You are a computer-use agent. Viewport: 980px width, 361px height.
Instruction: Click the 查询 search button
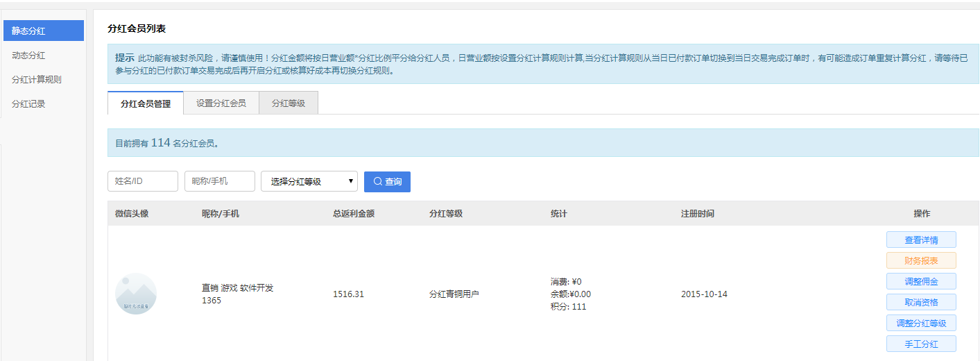click(x=387, y=181)
